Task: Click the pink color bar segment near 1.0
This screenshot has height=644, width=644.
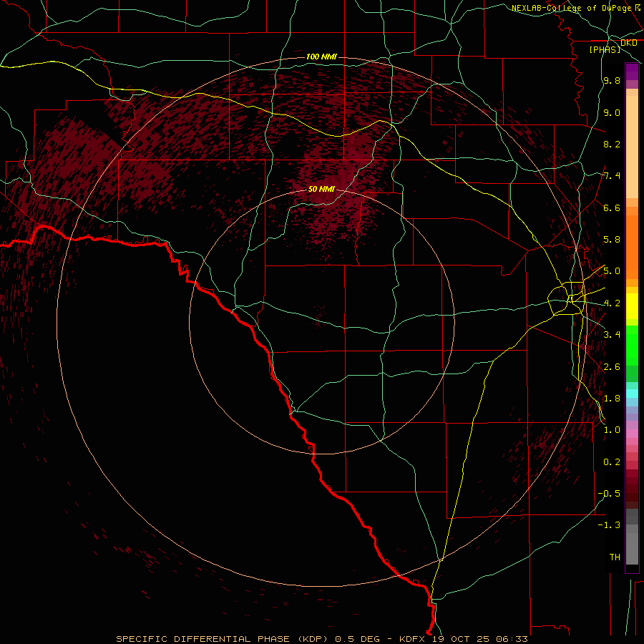Action: pyautogui.click(x=632, y=434)
